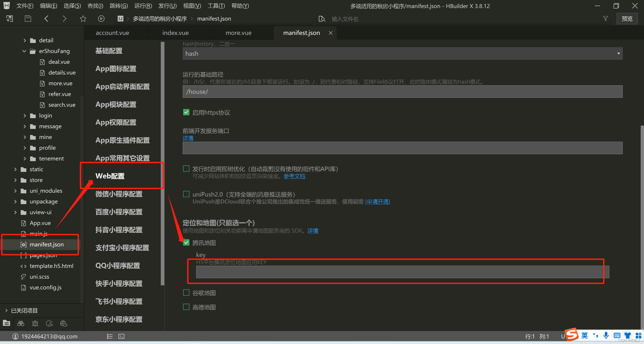Collapse the erShouFang folder
This screenshot has height=344, width=644.
pos(24,51)
